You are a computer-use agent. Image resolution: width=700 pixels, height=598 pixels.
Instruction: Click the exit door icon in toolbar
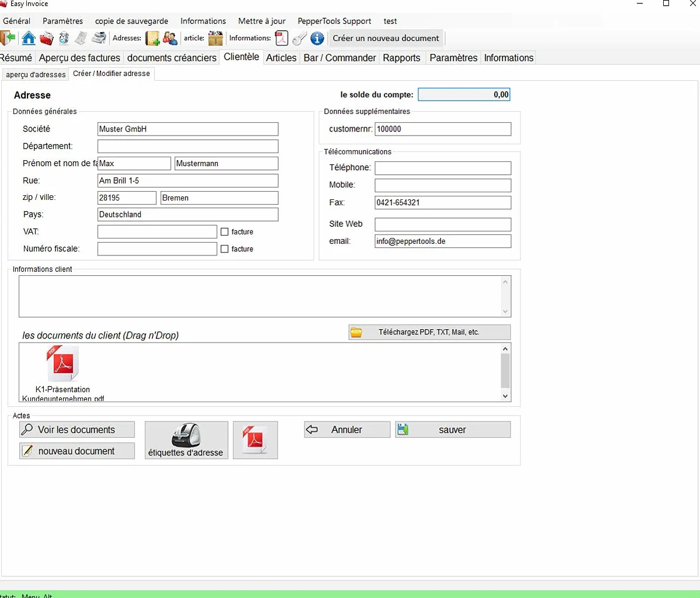click(x=8, y=39)
